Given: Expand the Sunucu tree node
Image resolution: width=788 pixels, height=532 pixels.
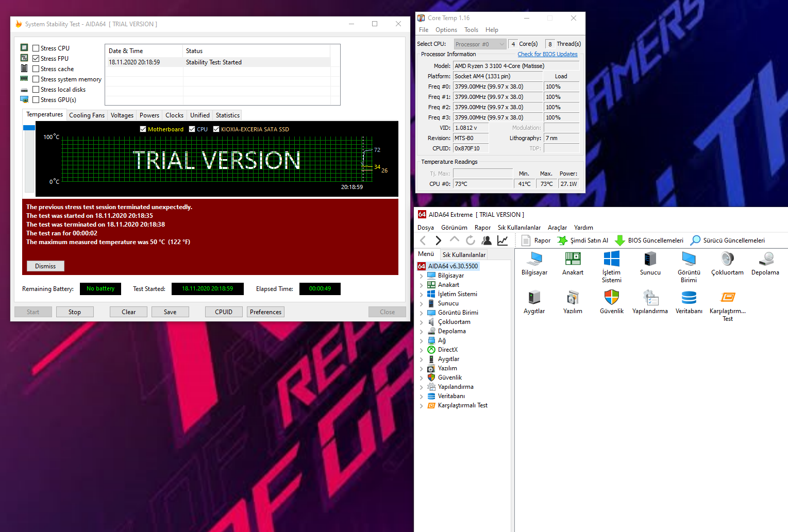Looking at the screenshot, I should click(x=422, y=304).
